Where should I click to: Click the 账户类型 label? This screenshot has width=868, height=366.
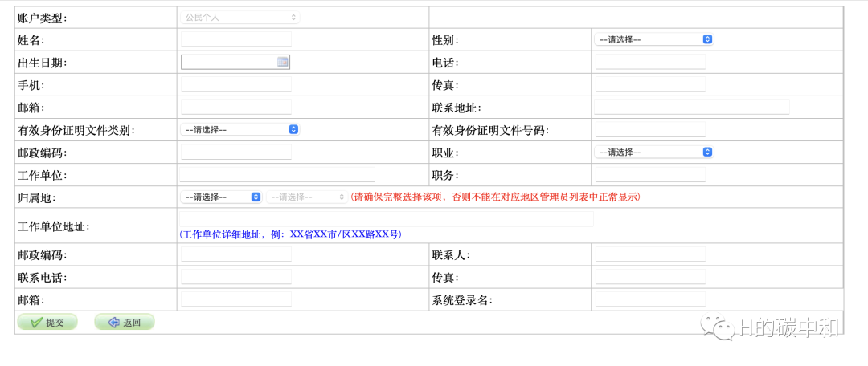[x=42, y=18]
